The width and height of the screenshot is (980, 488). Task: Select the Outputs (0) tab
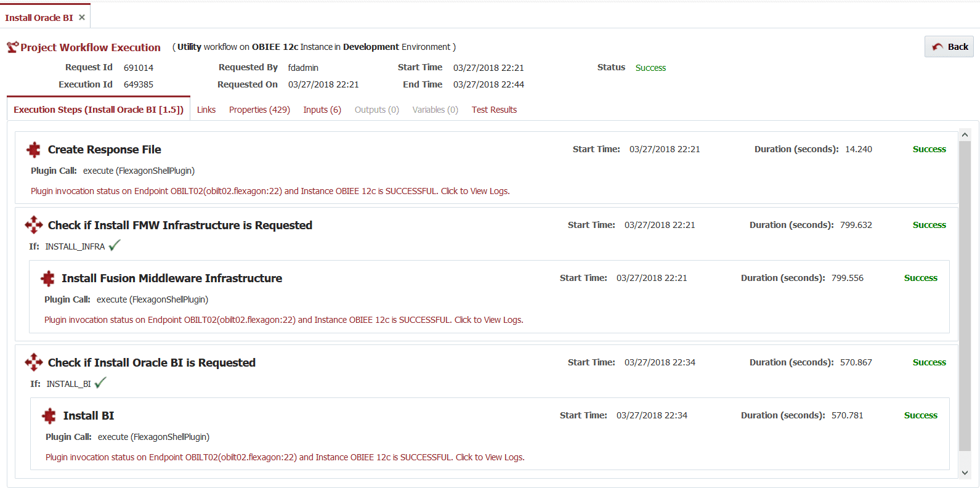coord(377,110)
